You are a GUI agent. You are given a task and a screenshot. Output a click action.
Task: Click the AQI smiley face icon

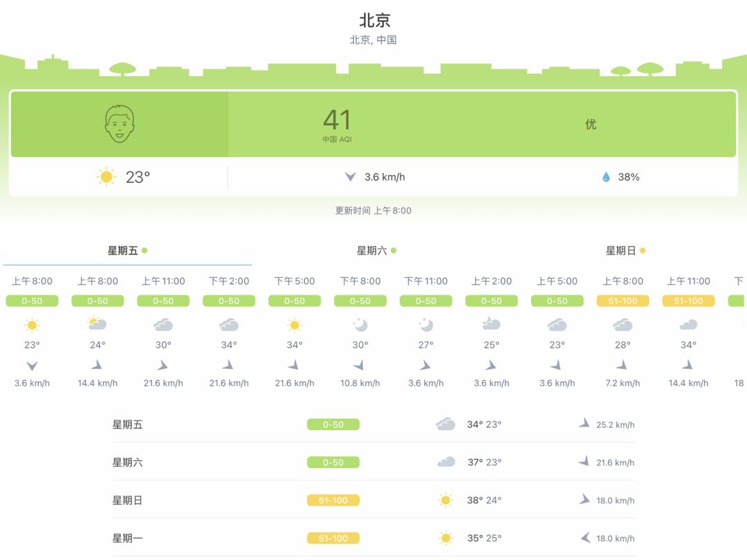(119, 124)
